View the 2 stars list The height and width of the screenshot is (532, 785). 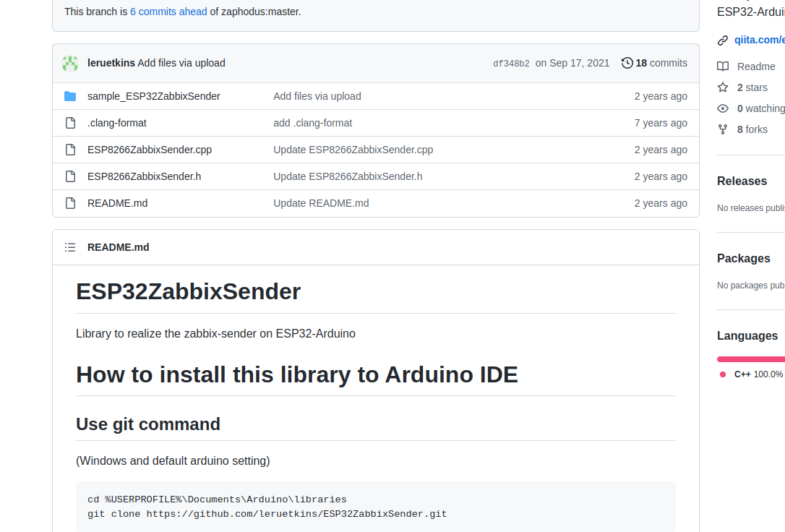tap(752, 87)
